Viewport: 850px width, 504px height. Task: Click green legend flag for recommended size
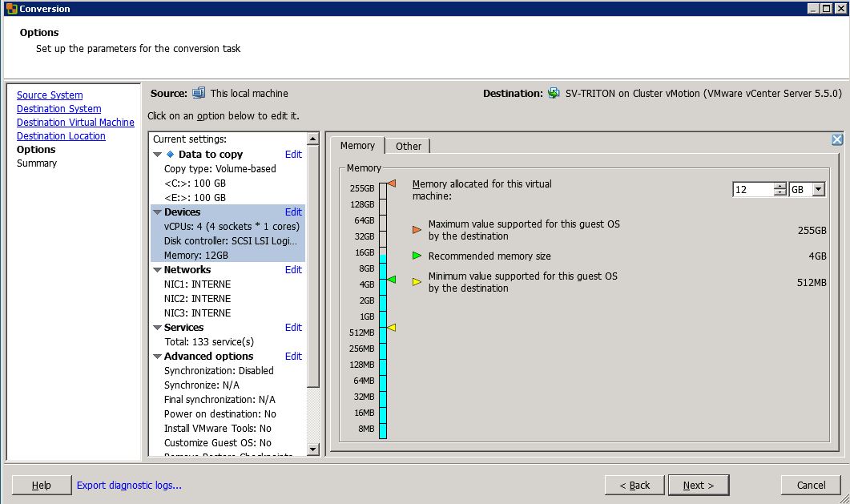(417, 256)
